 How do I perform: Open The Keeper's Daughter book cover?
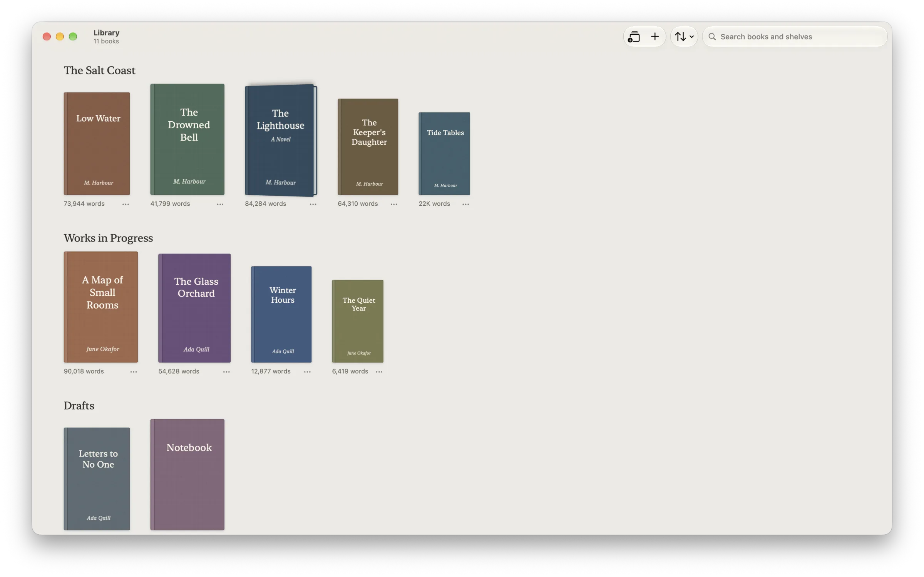point(368,147)
